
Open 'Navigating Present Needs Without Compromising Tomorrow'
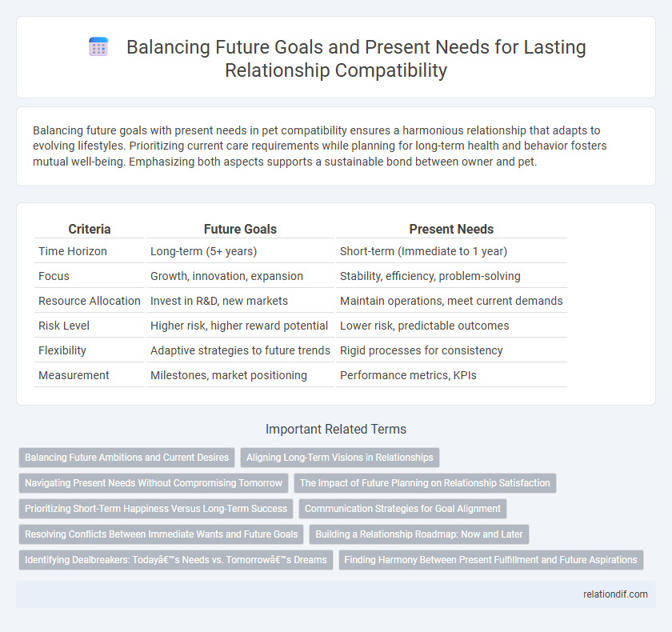pyautogui.click(x=154, y=483)
